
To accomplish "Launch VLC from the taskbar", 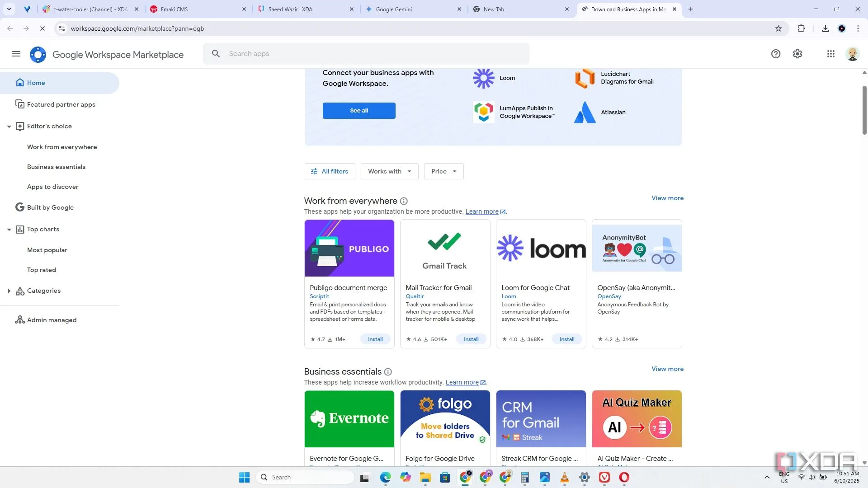I will (564, 477).
